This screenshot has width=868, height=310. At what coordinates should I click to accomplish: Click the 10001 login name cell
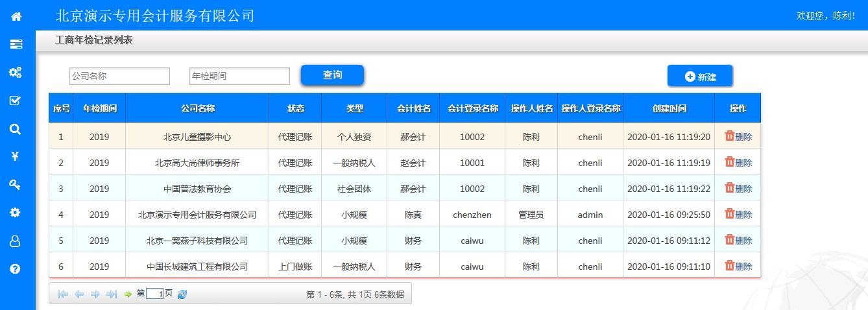click(472, 163)
